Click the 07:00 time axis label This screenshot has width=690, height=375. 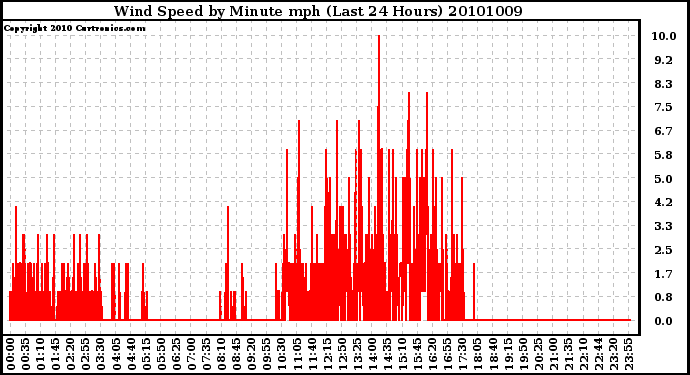point(191,355)
